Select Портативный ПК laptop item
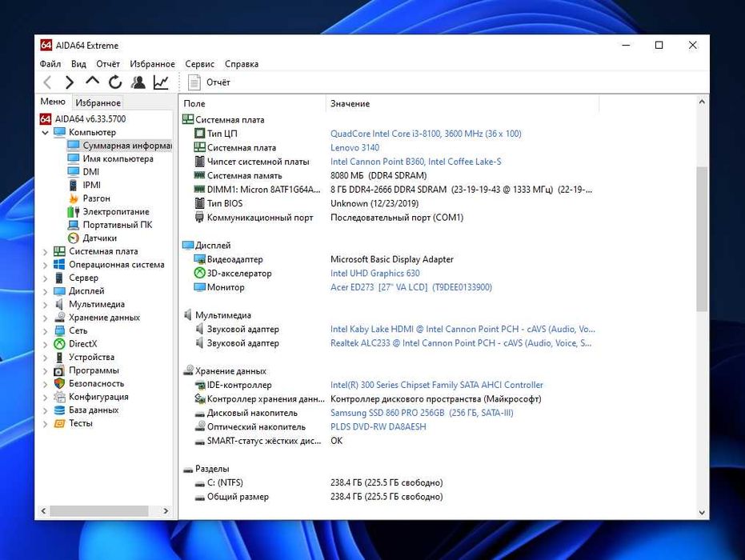 110,225
